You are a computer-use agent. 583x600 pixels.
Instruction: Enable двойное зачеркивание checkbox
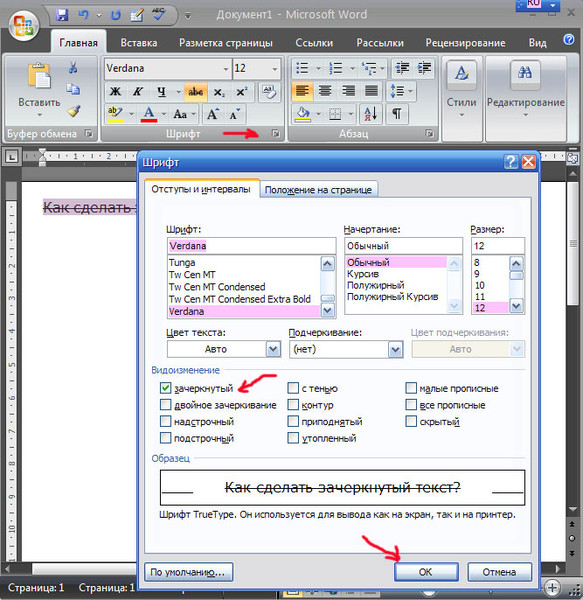pos(165,405)
